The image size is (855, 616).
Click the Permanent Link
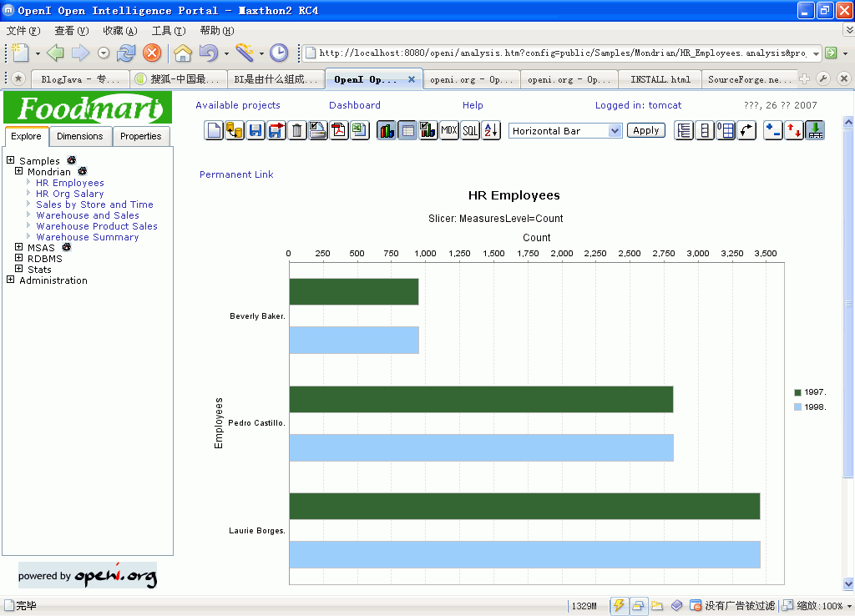point(236,174)
